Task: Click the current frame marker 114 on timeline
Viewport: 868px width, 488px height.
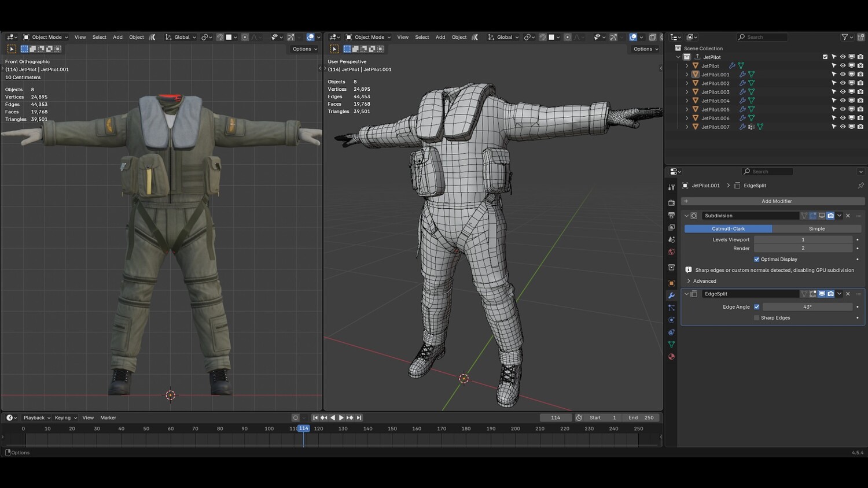Action: [303, 428]
